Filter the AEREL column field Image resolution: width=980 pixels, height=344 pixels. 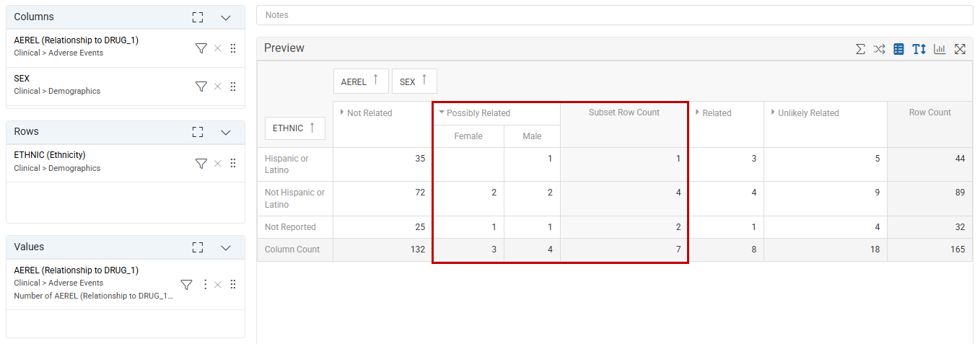click(x=201, y=48)
